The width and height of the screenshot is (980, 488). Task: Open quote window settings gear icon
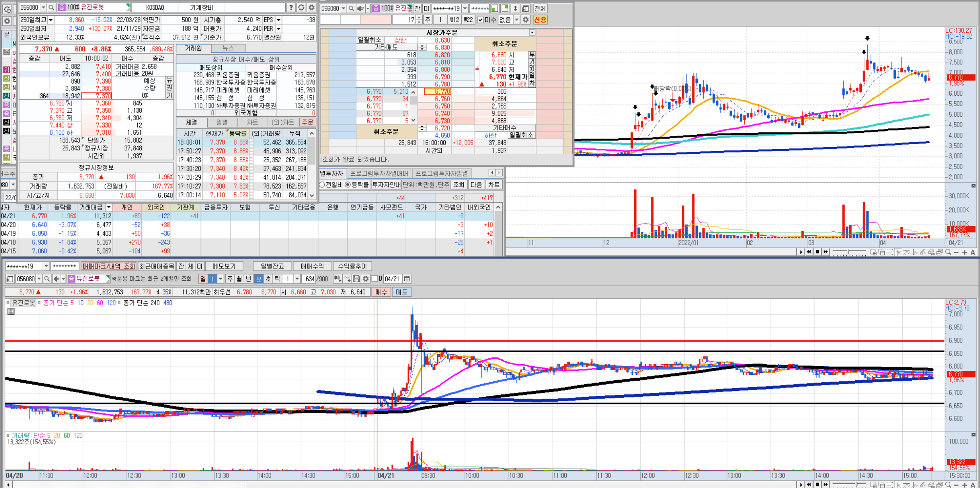(x=311, y=7)
